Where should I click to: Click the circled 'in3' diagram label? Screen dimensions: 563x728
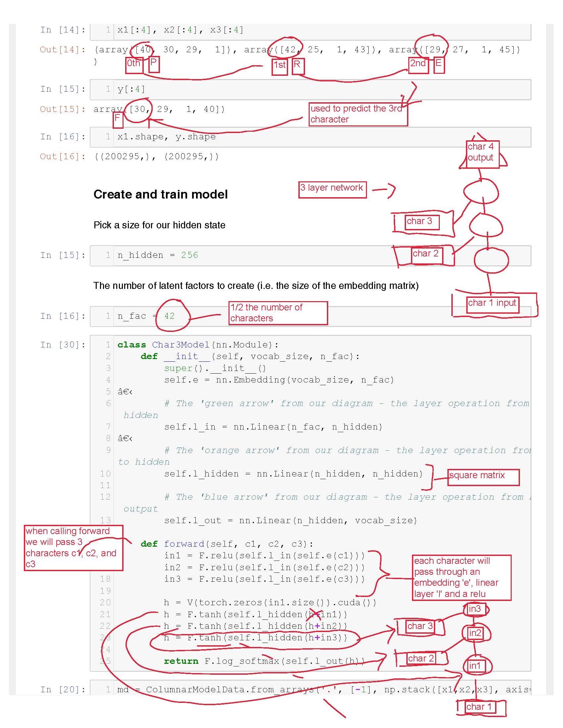point(475,609)
